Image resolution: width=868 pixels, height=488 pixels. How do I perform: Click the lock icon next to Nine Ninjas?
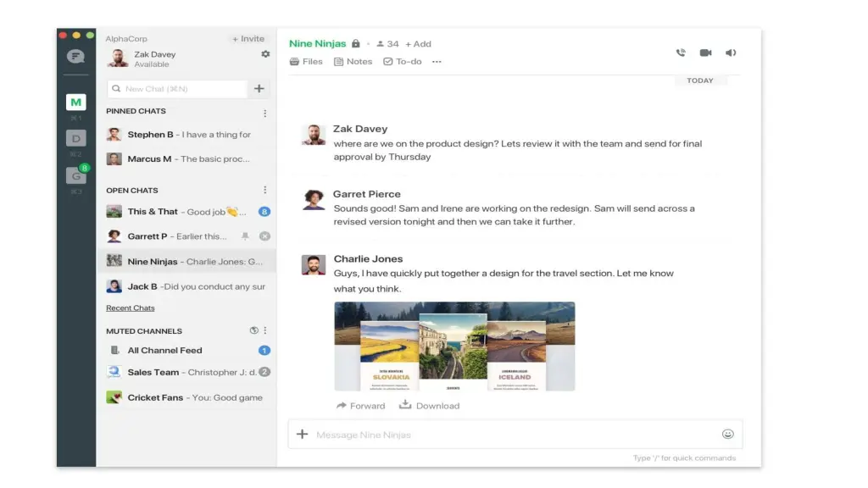tap(355, 43)
